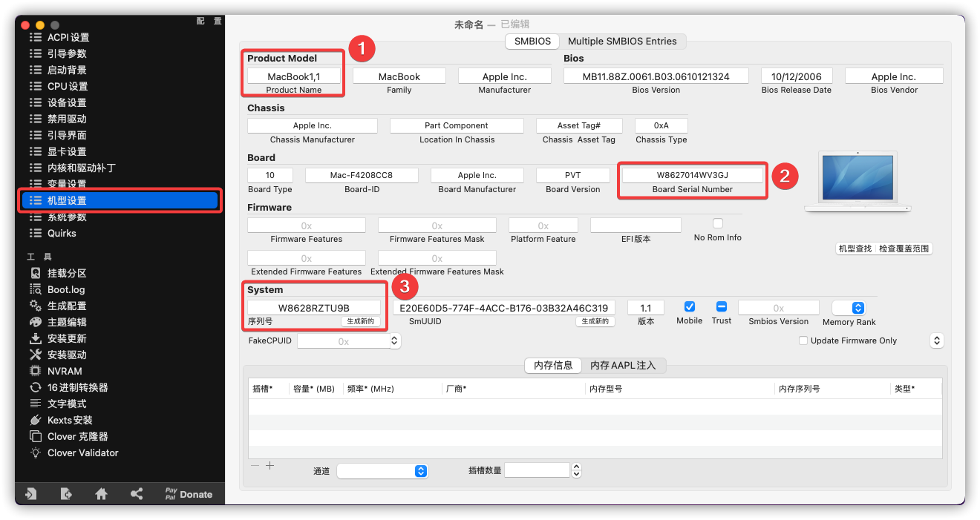980x520 pixels.
Task: Check the Update Firmware Only option
Action: click(803, 340)
